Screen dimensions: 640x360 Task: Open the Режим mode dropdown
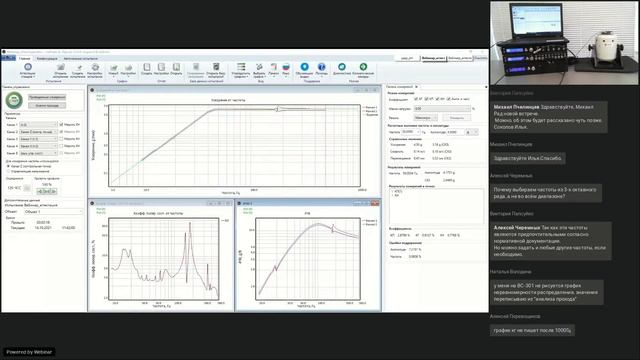pyautogui.click(x=425, y=118)
